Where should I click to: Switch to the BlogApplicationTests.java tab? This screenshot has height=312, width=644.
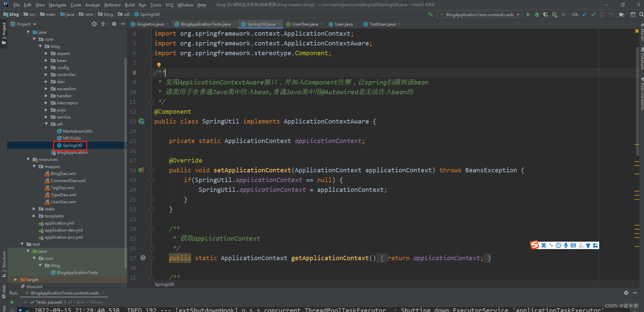coord(205,24)
